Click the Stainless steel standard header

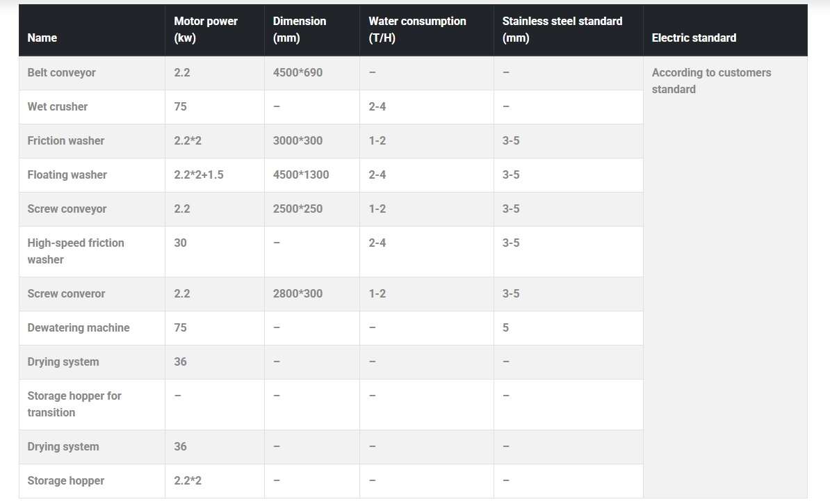562,30
